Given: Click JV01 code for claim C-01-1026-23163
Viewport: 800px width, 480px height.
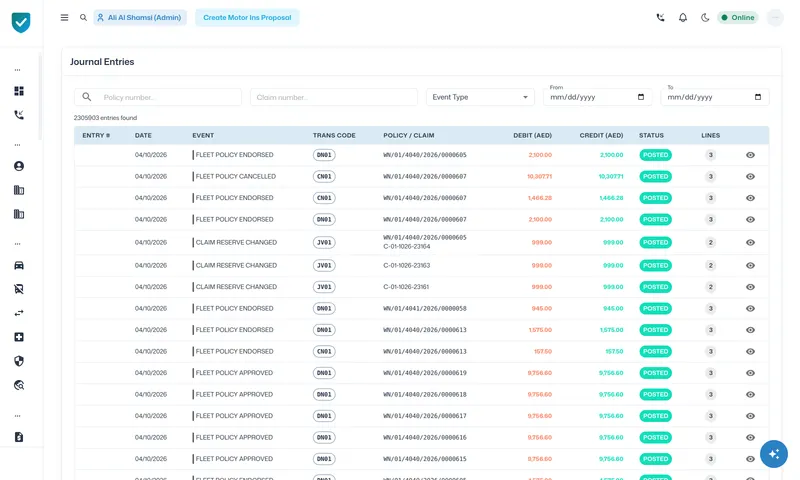Looking at the screenshot, I should [x=324, y=265].
